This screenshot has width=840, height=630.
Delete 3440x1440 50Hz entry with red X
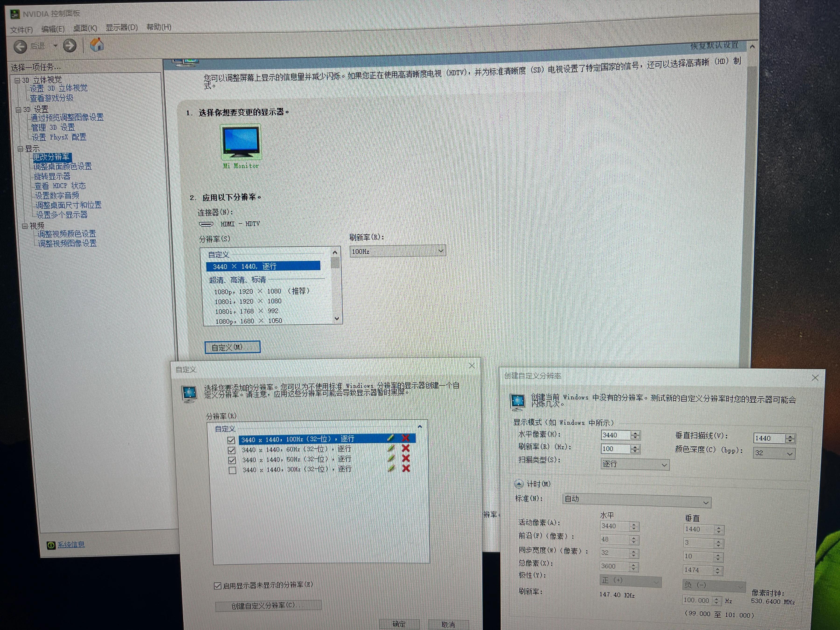[406, 458]
